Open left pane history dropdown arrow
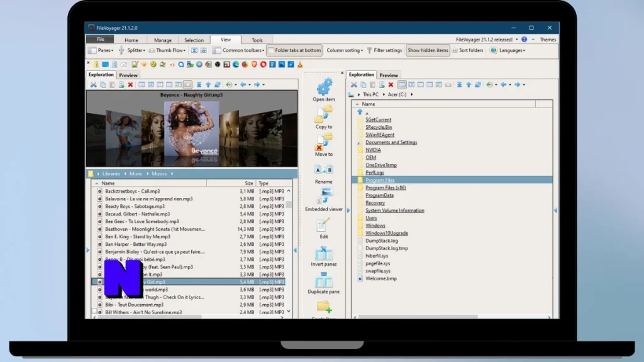 pyautogui.click(x=235, y=85)
